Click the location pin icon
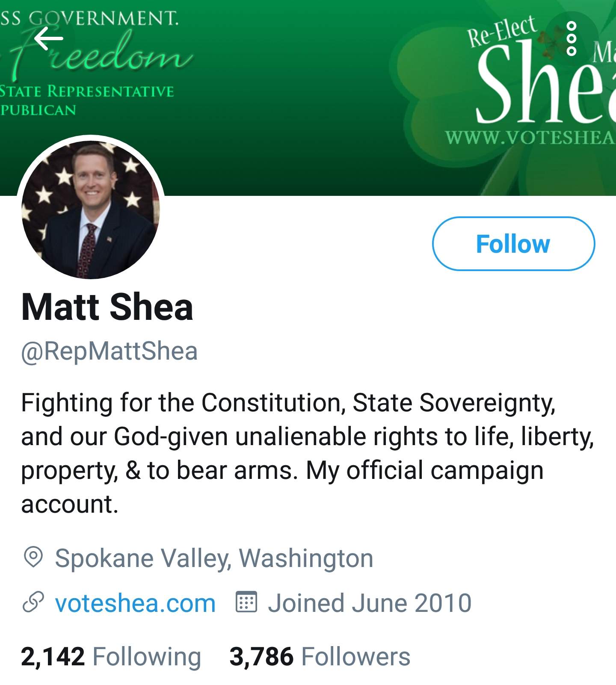Image resolution: width=616 pixels, height=685 pixels. [x=33, y=557]
